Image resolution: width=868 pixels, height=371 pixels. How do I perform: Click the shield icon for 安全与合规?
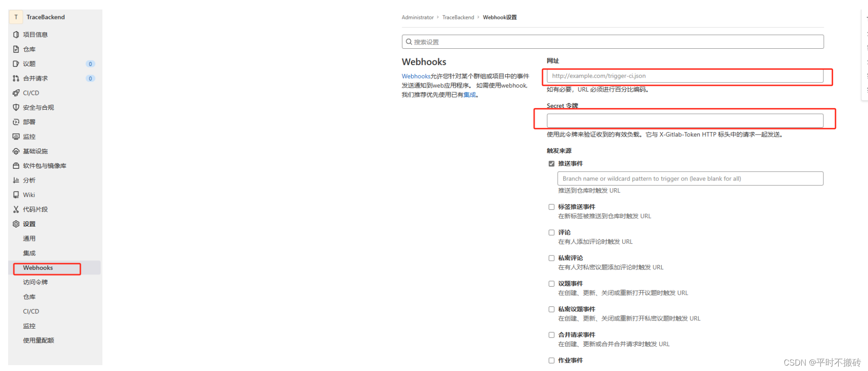point(16,107)
